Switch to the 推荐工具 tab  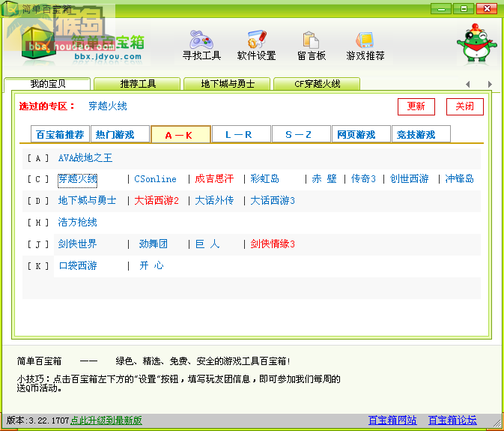(x=137, y=84)
